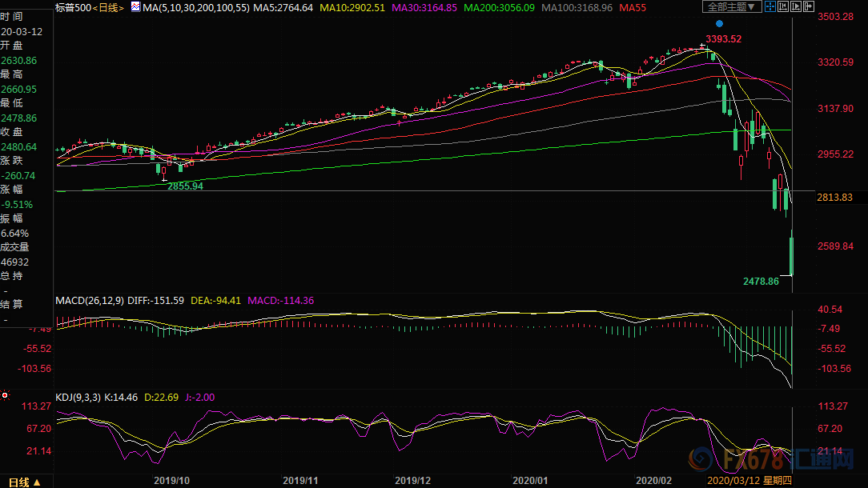
Task: Click the 标普500 symbol title
Action: pyautogui.click(x=73, y=7)
